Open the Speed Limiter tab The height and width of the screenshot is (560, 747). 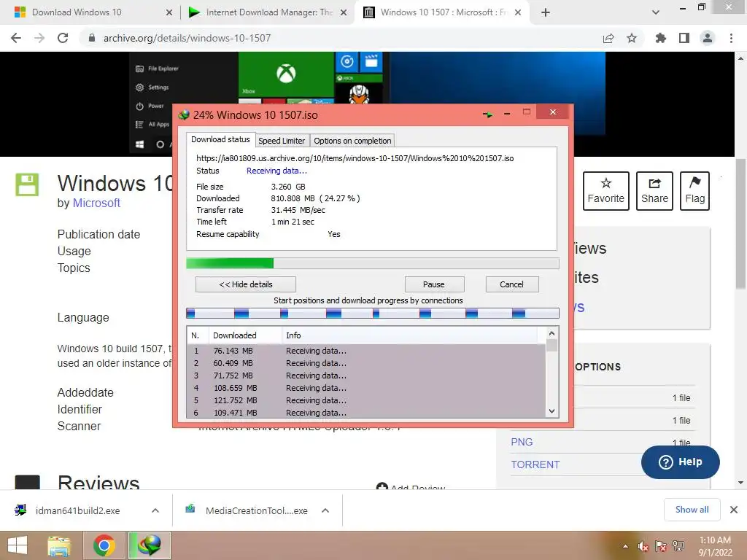[282, 141]
